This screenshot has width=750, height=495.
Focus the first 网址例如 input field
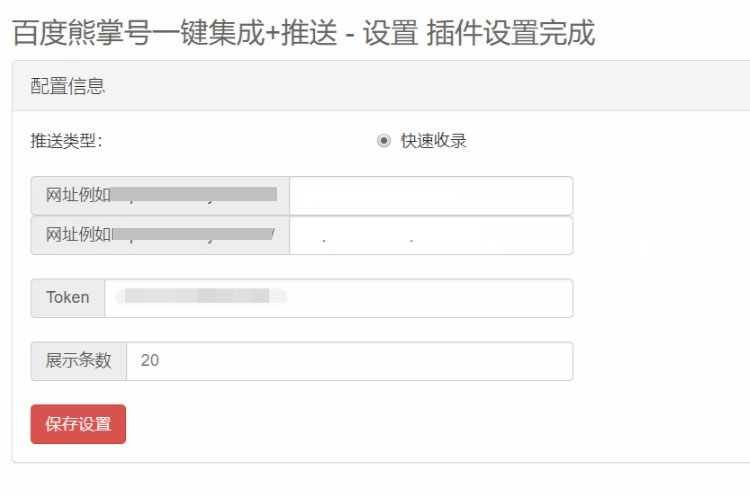(x=430, y=195)
